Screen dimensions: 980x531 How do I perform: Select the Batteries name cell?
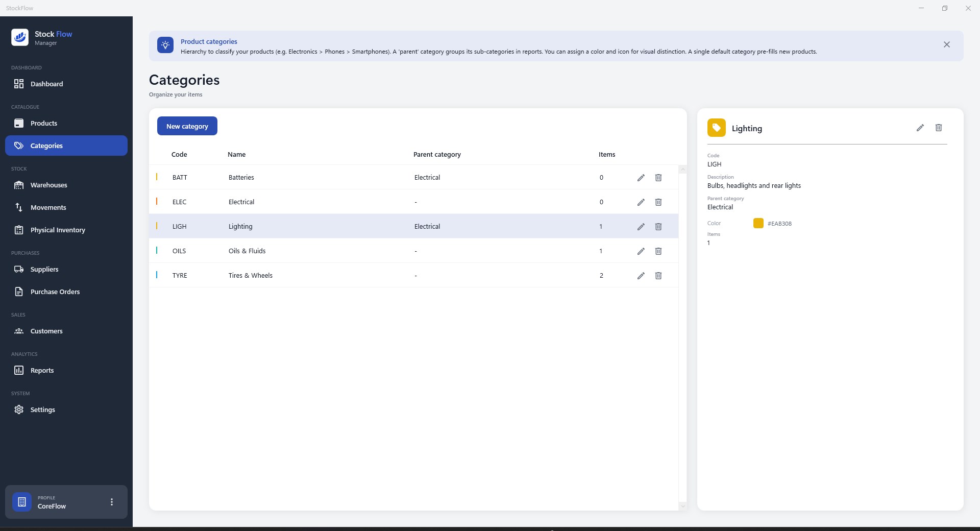[241, 177]
